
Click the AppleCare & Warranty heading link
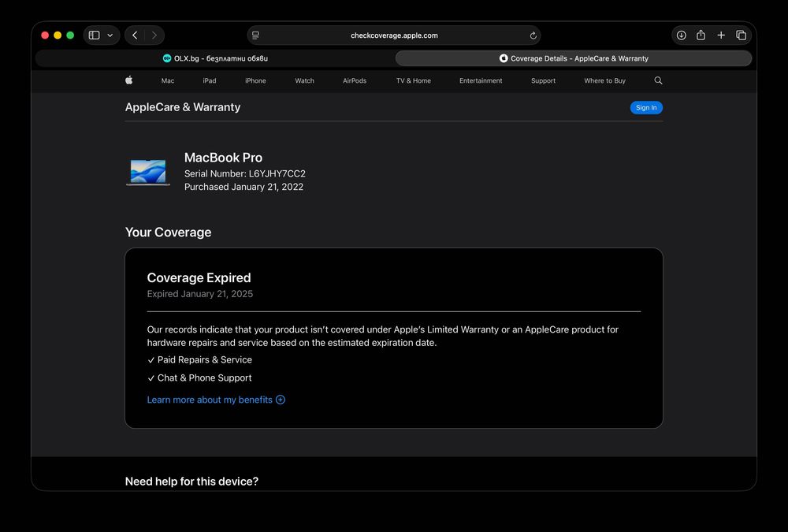(x=183, y=107)
